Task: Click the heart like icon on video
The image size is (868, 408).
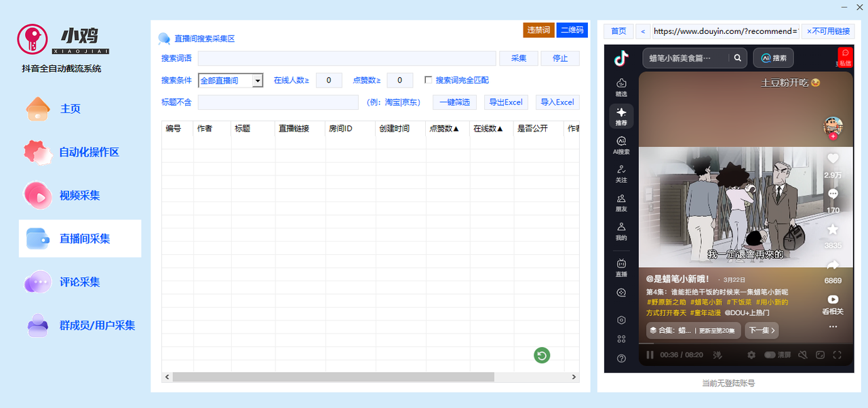Action: 833,159
